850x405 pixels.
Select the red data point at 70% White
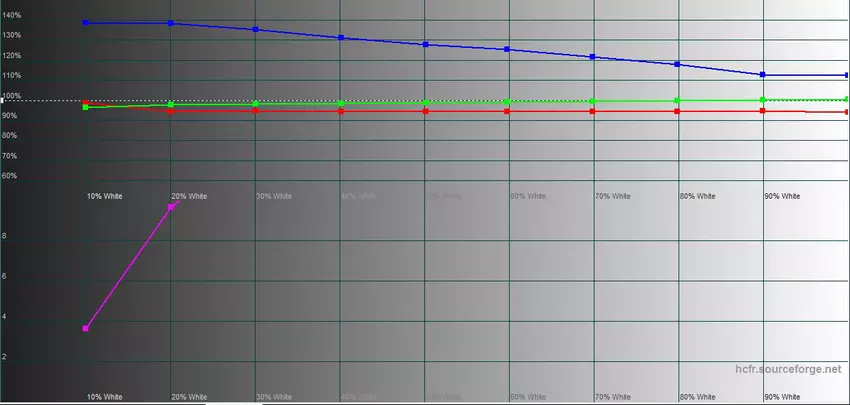[x=593, y=111]
